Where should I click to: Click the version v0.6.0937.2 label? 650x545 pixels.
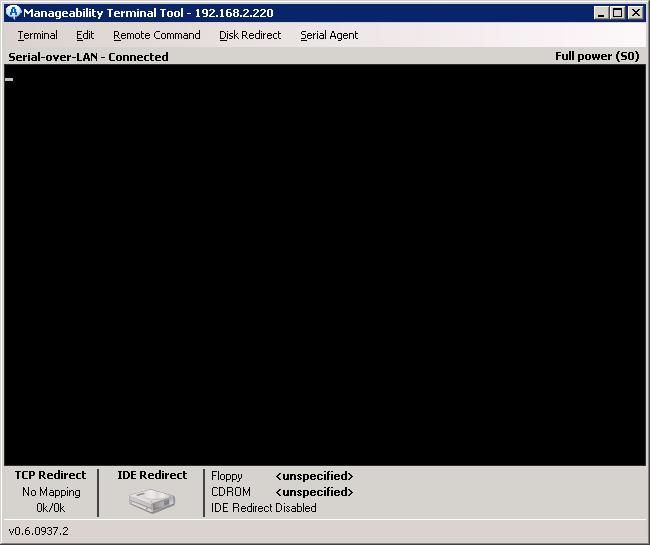pos(39,531)
